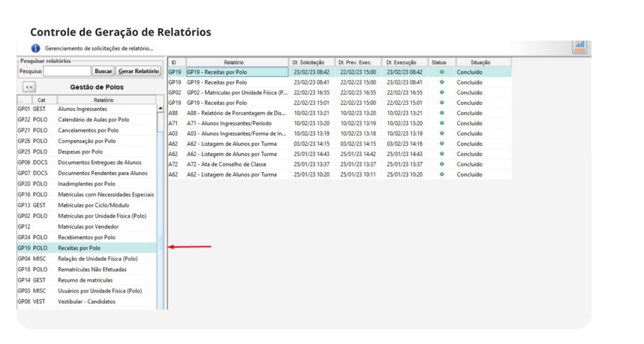Select Despesas por Polo report
This screenshot has width=644, height=344.
click(87, 152)
